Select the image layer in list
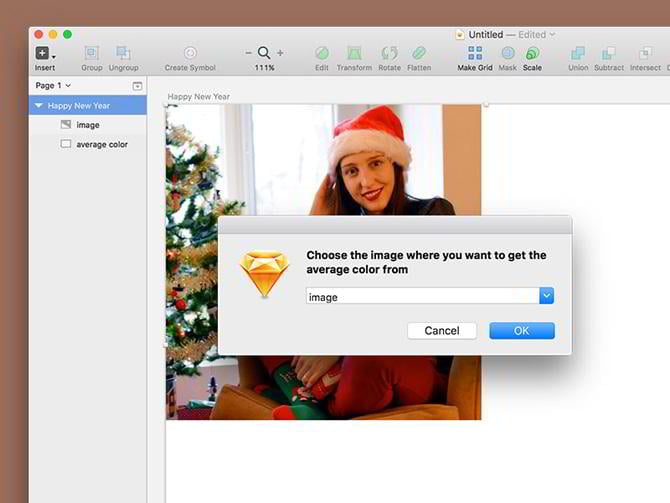 (88, 125)
